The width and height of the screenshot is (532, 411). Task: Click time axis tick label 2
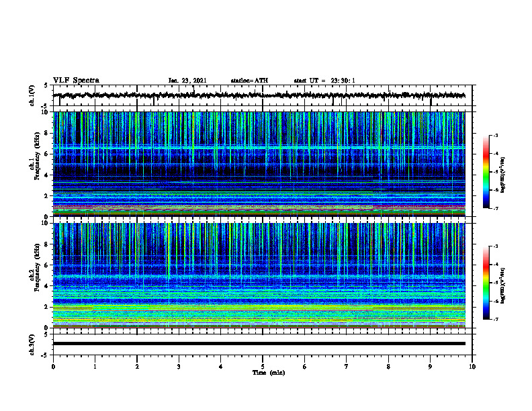[137, 367]
